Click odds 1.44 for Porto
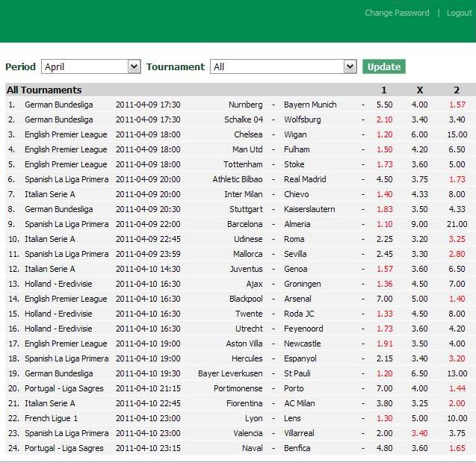The image size is (476, 463). point(457,388)
